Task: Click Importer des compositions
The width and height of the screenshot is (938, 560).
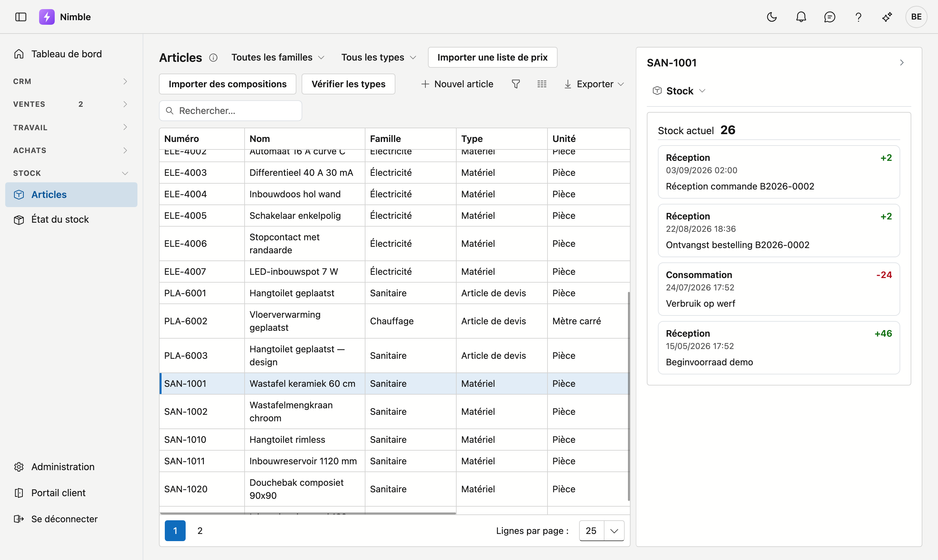Action: click(x=228, y=84)
